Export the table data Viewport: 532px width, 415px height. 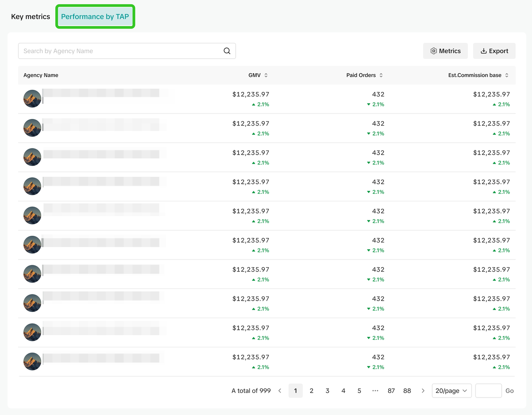click(x=494, y=51)
